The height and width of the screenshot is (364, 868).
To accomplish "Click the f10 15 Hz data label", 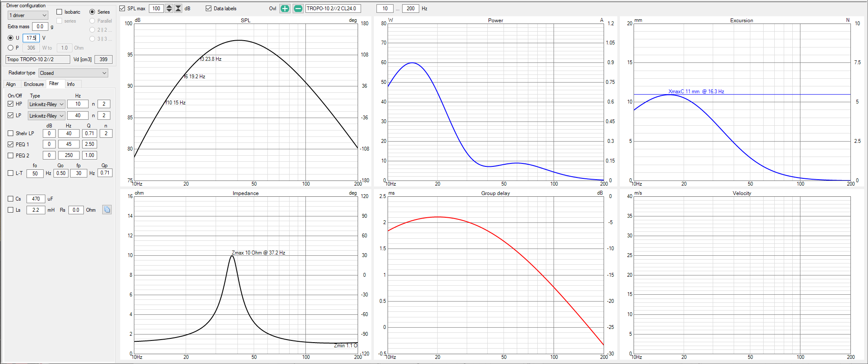I will click(x=176, y=103).
